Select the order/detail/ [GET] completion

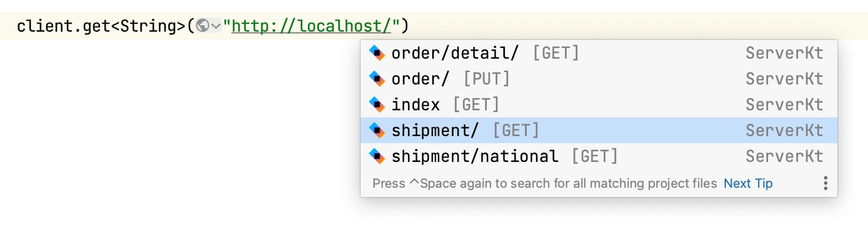click(599, 53)
